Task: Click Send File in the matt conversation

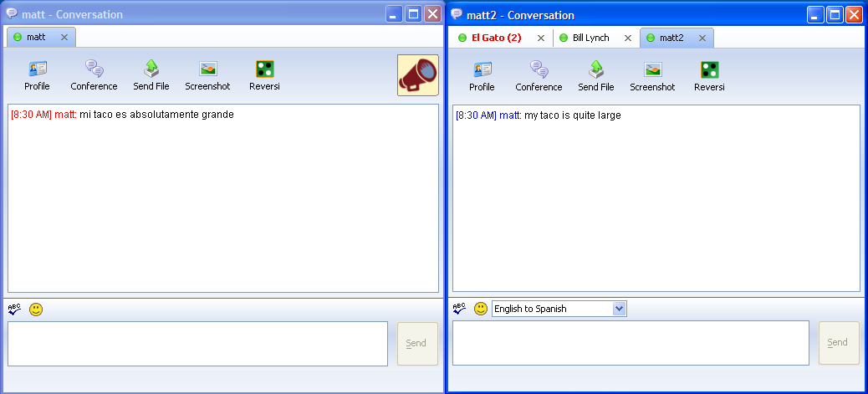Action: pyautogui.click(x=151, y=75)
